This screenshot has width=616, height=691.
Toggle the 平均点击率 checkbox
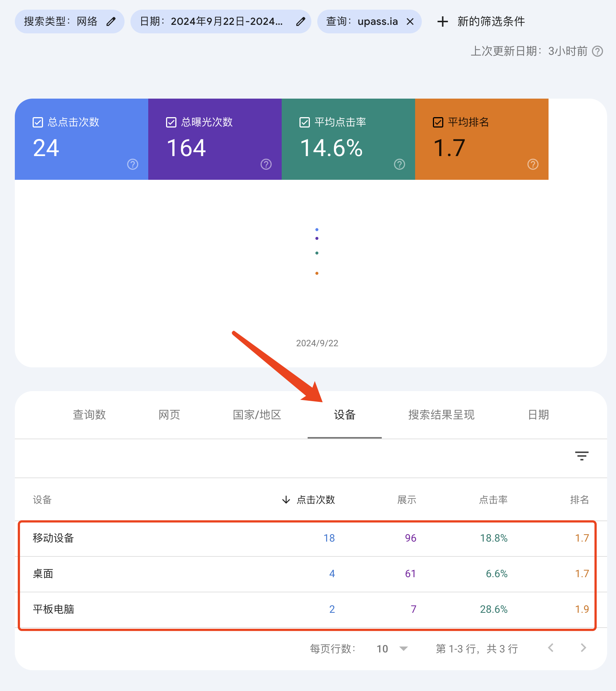(x=305, y=122)
